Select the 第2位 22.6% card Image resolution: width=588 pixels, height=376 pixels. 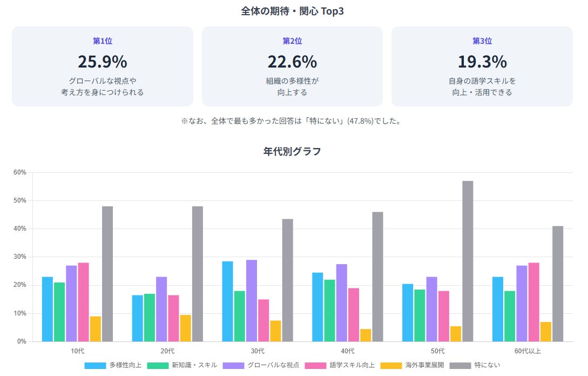click(x=292, y=66)
